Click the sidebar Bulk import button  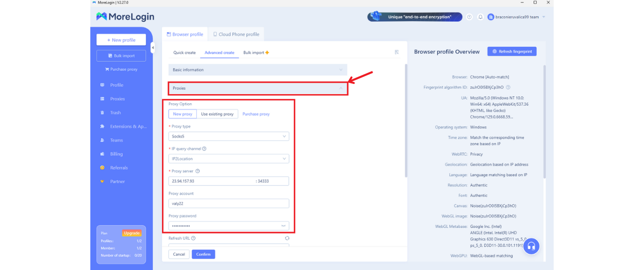121,56
